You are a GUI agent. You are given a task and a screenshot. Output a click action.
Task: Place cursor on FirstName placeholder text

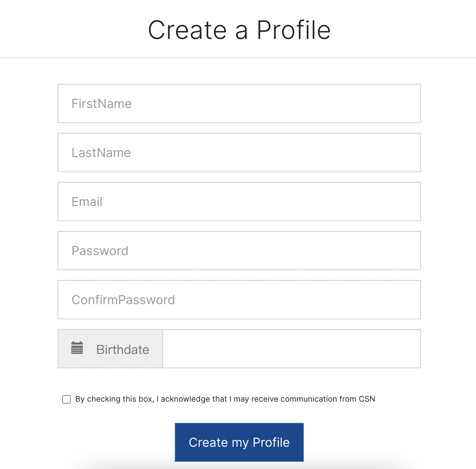[x=101, y=104]
